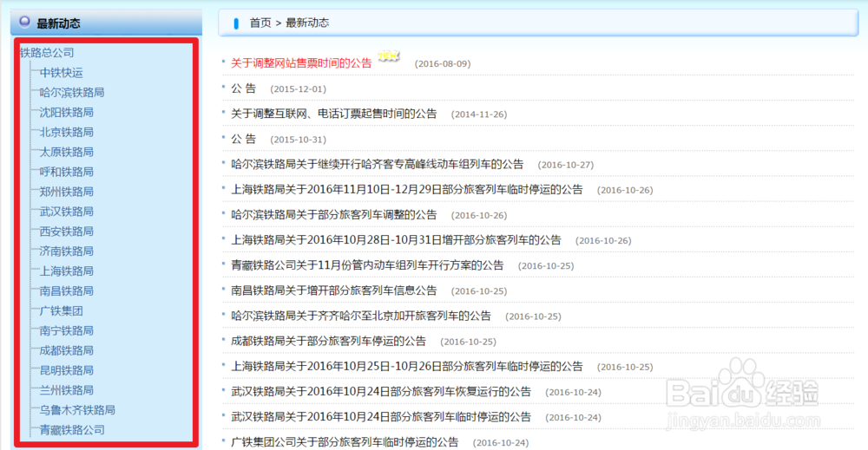Select 昆明铁路局 in the sidebar
This screenshot has height=450, width=868.
67,371
